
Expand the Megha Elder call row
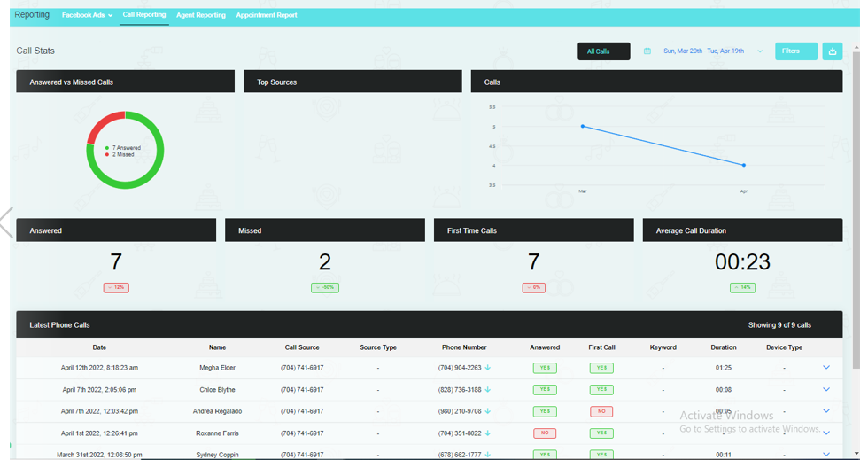825,367
